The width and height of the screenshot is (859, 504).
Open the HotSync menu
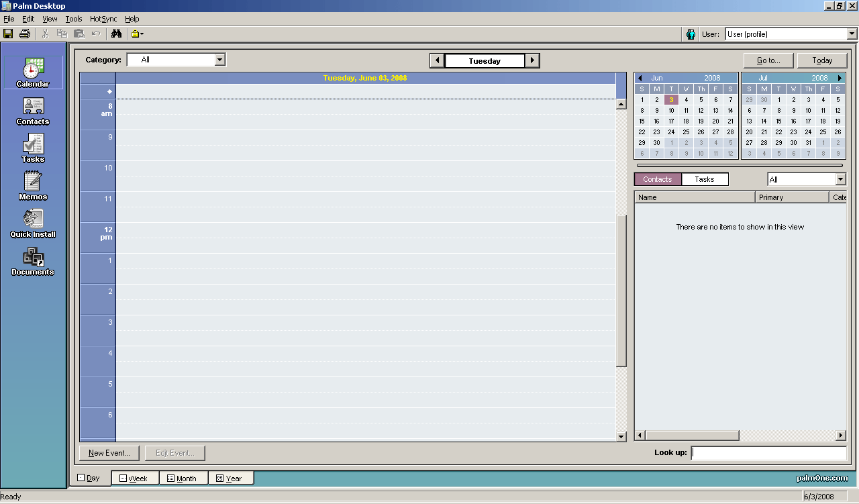[x=103, y=19]
